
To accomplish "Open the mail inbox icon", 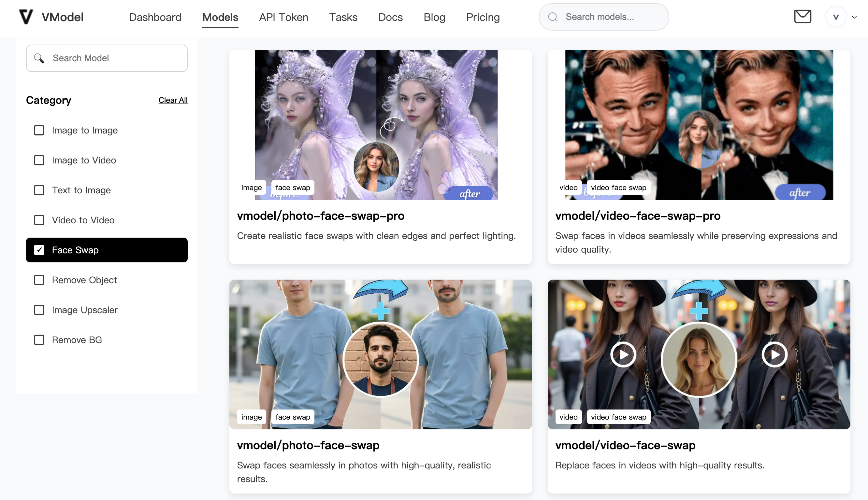I will coord(803,17).
